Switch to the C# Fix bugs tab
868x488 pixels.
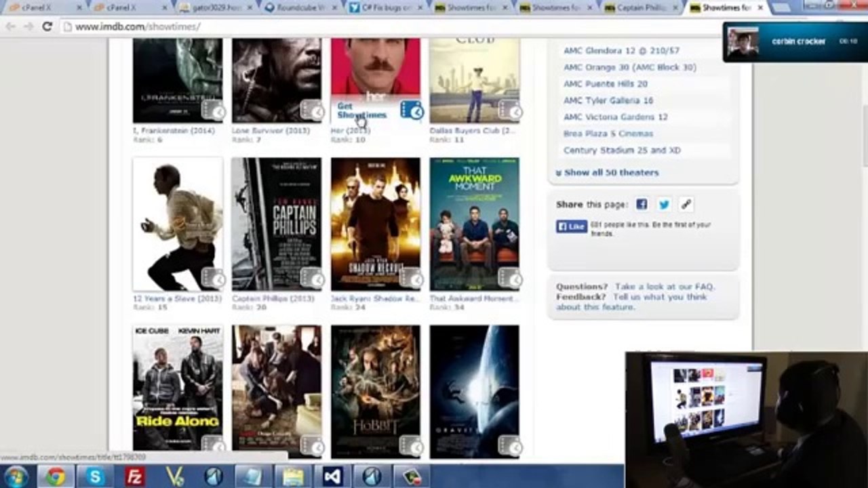(385, 8)
